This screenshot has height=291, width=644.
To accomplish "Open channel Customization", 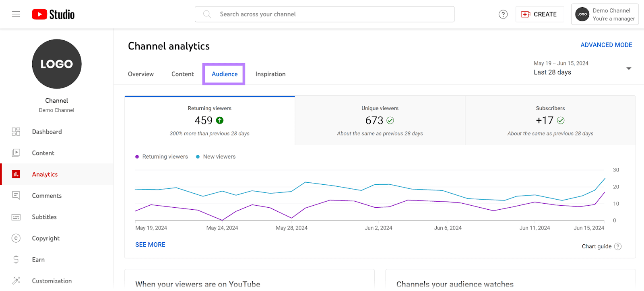I will click(52, 281).
